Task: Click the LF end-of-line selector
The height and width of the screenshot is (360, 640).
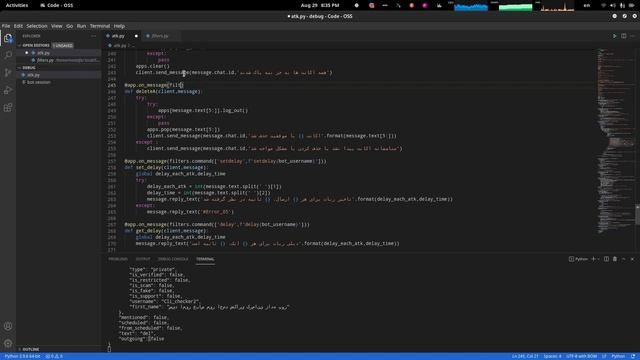Action: tap(604, 356)
